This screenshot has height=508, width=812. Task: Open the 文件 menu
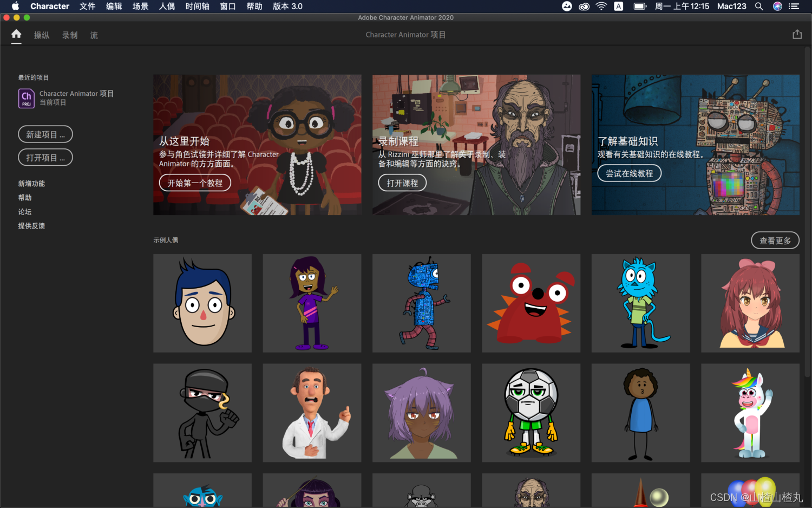click(87, 6)
